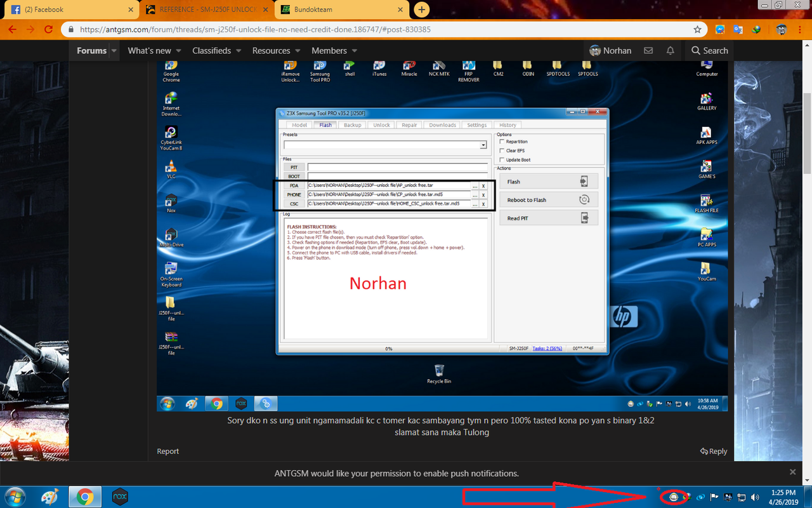Click the post text starting 'Sory dko n ss'

pos(442,426)
